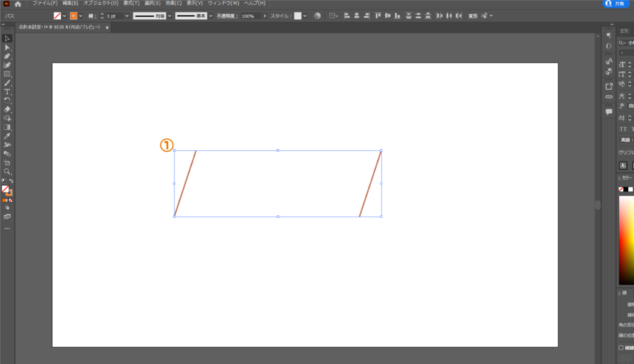Viewport: 634px width, 364px height.
Task: Select the Paintbrush tool
Action: [x=7, y=83]
